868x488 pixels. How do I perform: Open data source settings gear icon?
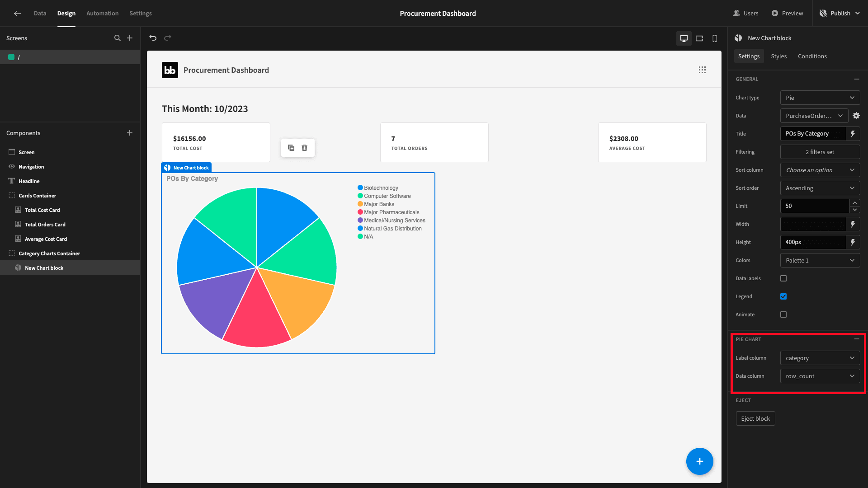856,116
